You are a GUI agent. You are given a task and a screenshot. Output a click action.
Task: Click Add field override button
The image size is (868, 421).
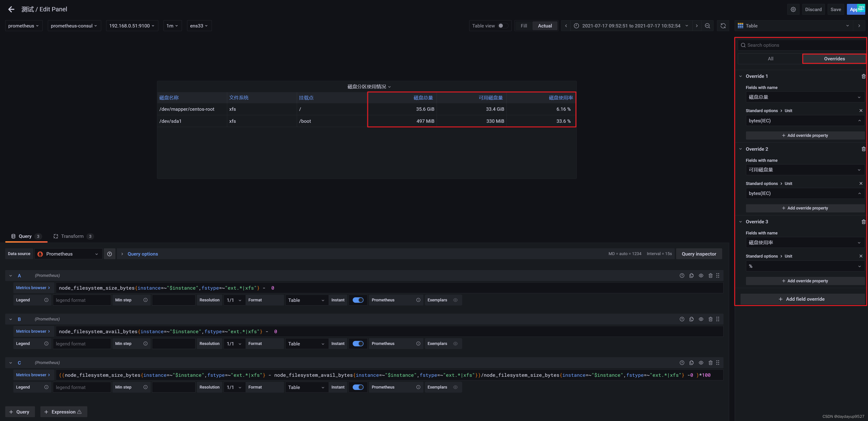click(802, 299)
